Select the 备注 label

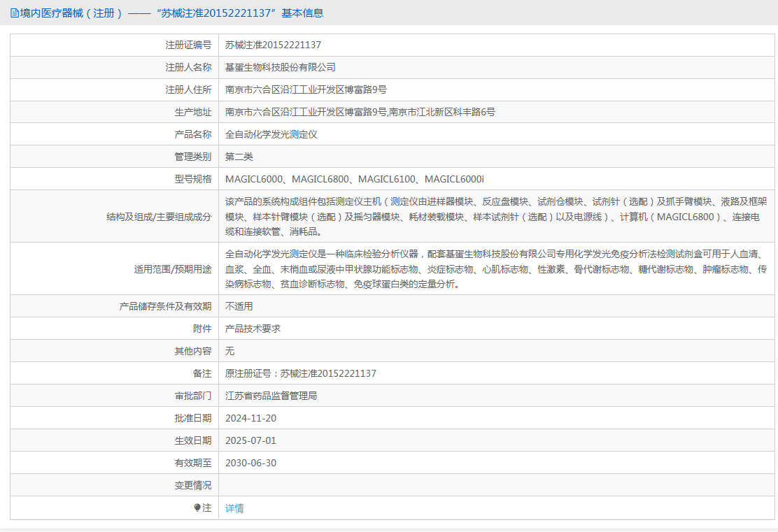[x=202, y=373]
